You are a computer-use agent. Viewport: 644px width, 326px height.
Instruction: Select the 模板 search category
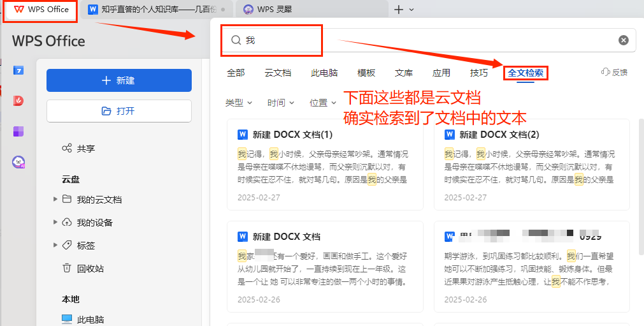tap(366, 73)
